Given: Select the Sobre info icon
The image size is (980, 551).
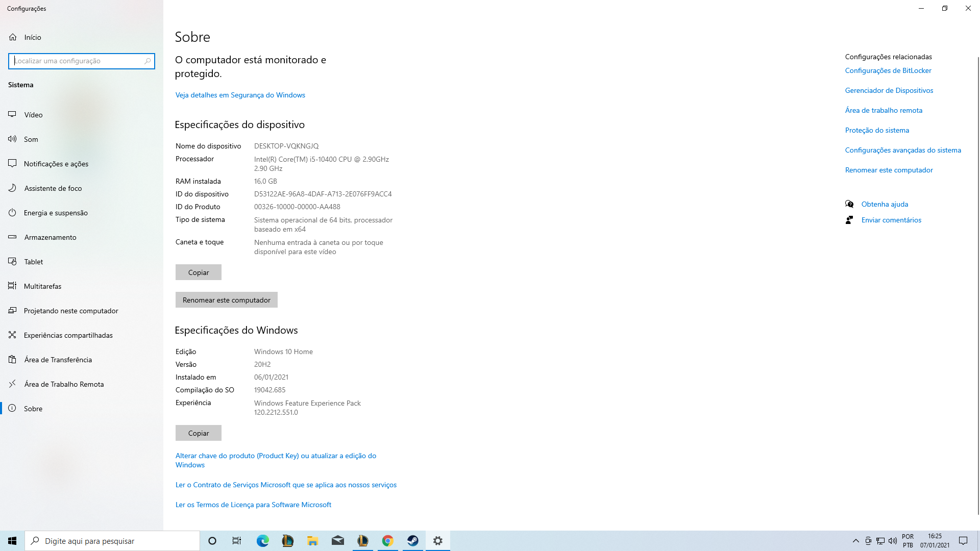Looking at the screenshot, I should tap(12, 408).
